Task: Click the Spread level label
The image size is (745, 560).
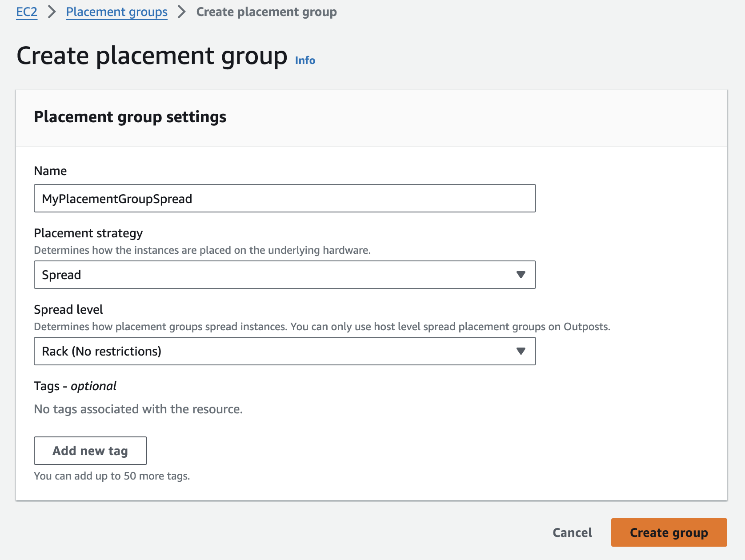Action: [68, 310]
